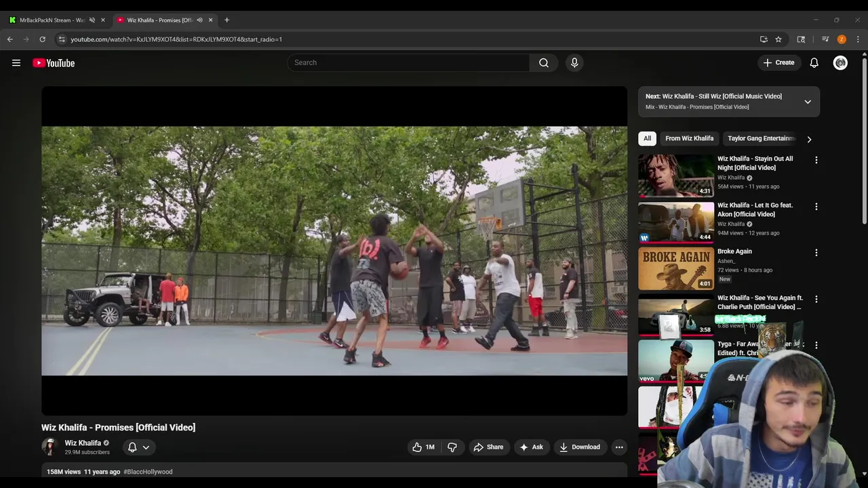
Task: Open options for Let It Go video
Action: click(816, 206)
